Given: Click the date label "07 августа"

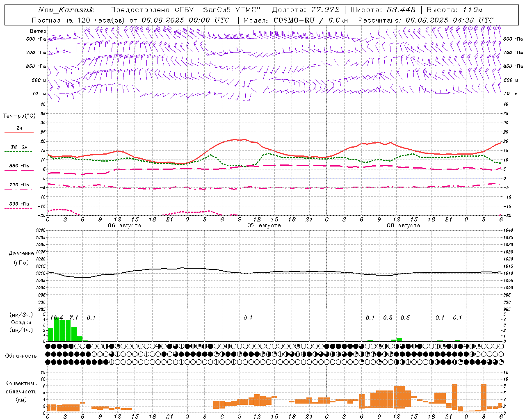Looking at the screenshot, I should pyautogui.click(x=264, y=226).
